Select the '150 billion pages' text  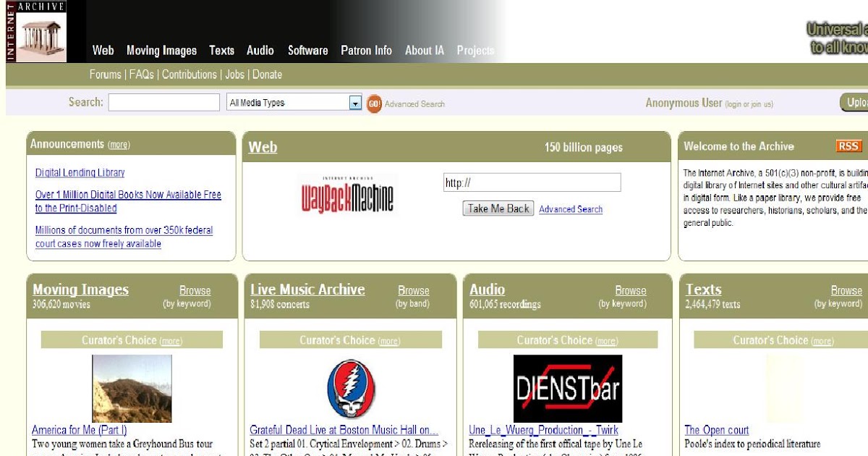(584, 148)
